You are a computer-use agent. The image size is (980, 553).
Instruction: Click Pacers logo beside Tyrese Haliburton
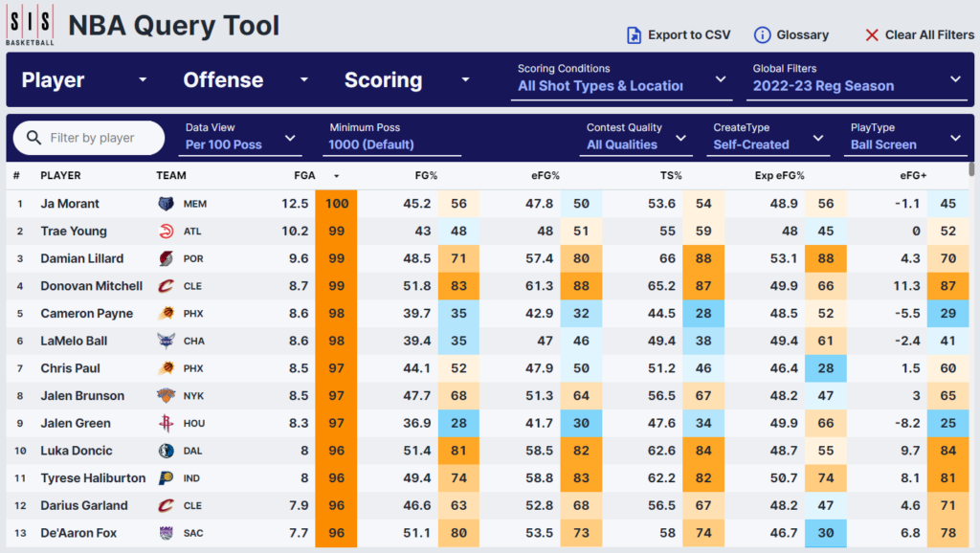pyautogui.click(x=166, y=478)
